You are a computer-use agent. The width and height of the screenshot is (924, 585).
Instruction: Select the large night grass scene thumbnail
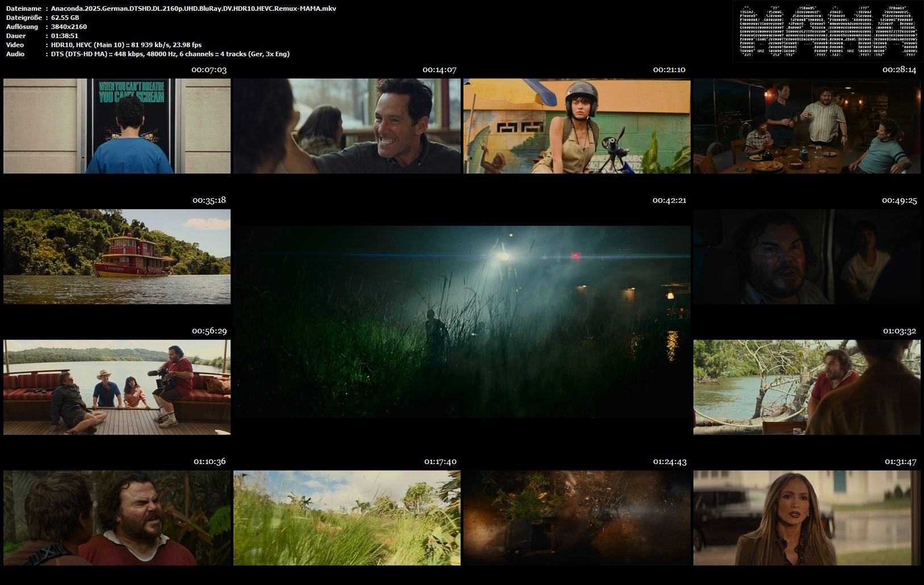[x=462, y=322]
